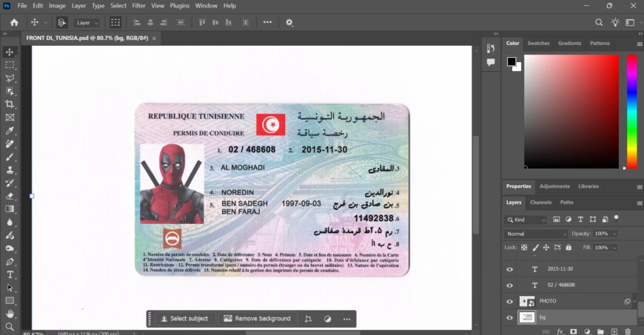Screen dimensions: 644x335
Task: Add a layer mask
Action: pos(574,331)
